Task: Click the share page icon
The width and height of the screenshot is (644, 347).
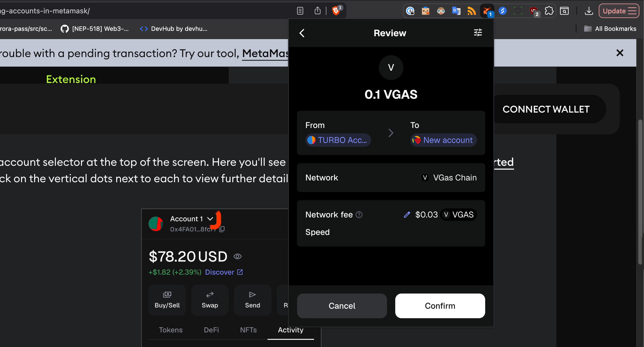Action: point(318,11)
